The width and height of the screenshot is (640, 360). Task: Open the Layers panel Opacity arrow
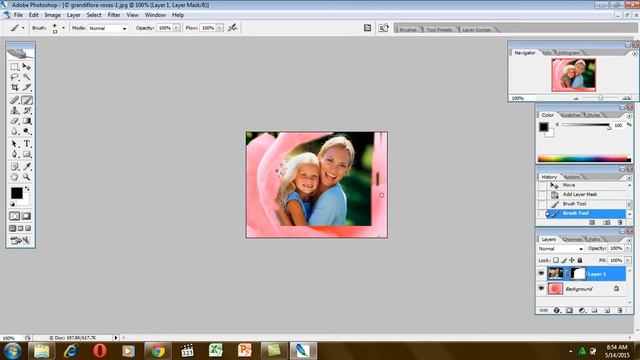628,248
